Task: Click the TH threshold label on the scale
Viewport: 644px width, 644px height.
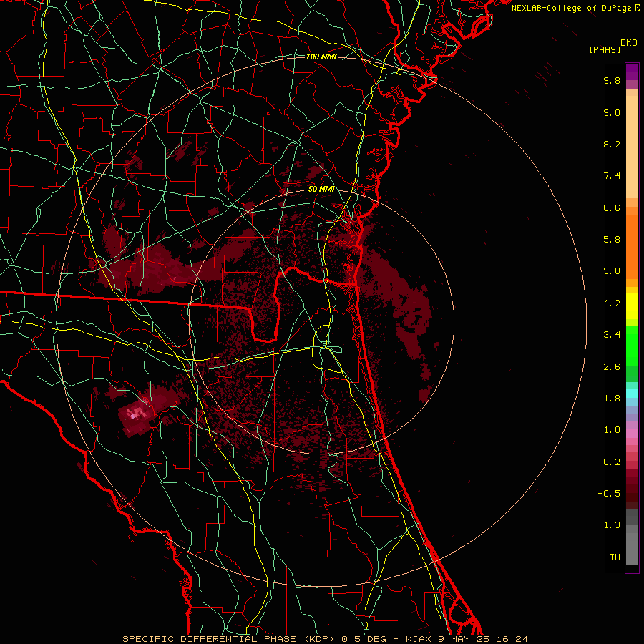Action: [x=615, y=557]
